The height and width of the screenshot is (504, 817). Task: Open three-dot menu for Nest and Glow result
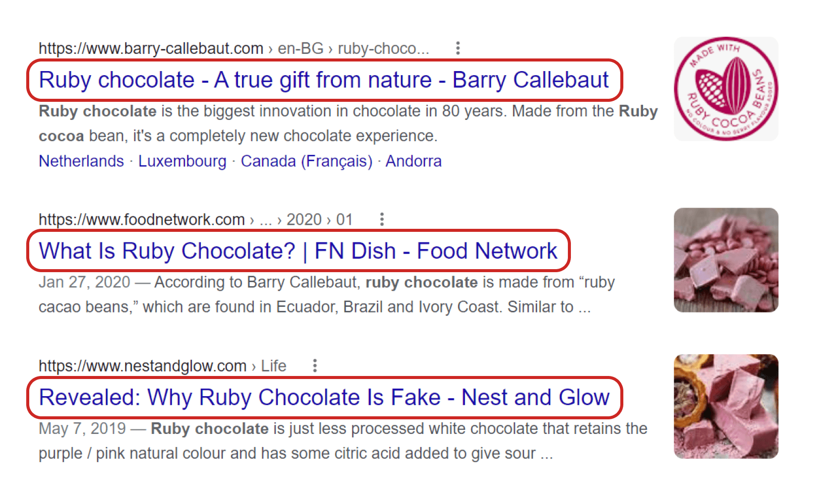coord(315,365)
